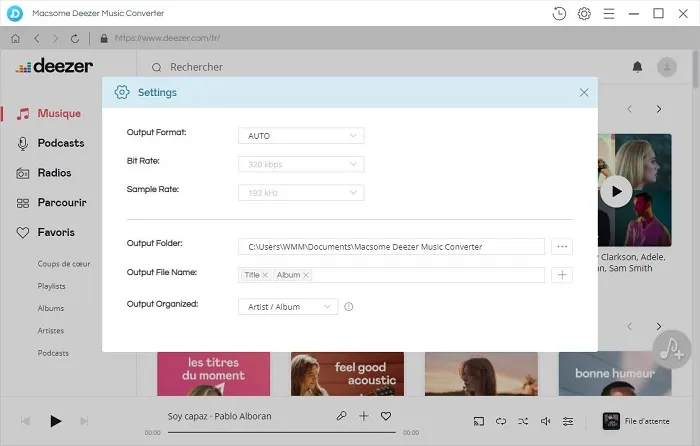This screenshot has height=446, width=700.
Task: Click the Output Folder path field
Action: pos(391,246)
